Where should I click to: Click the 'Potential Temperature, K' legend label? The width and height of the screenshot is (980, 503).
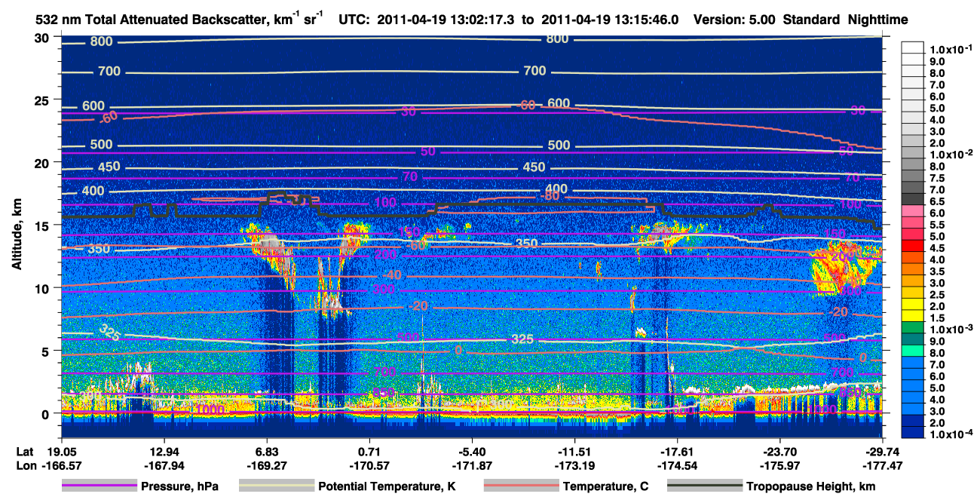387,486
